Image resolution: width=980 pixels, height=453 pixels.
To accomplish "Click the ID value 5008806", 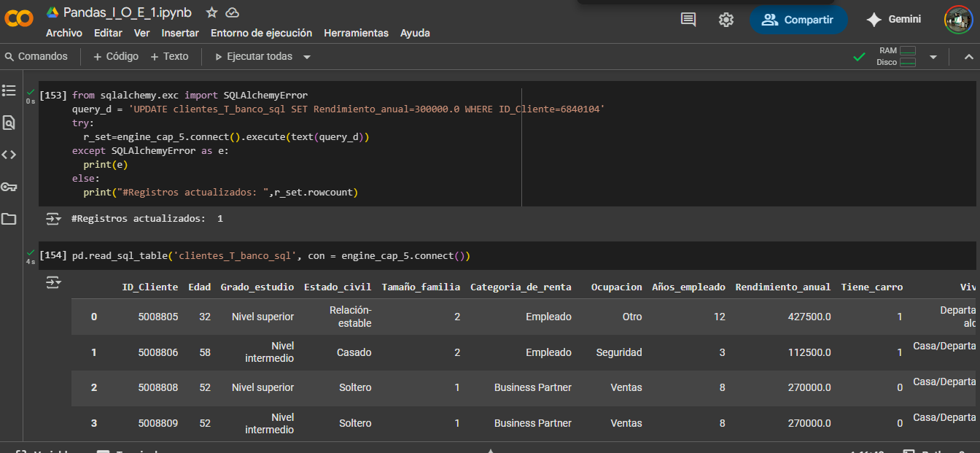I will (158, 352).
